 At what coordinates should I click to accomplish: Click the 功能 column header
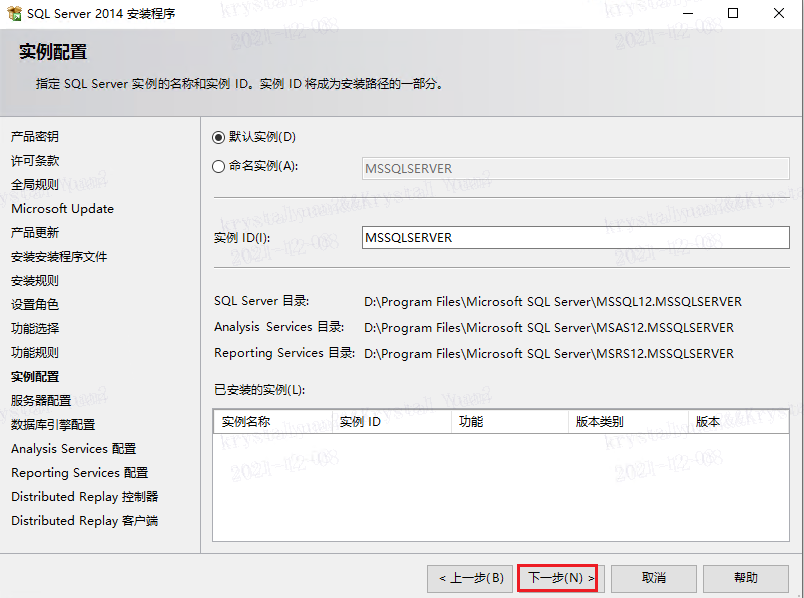510,422
